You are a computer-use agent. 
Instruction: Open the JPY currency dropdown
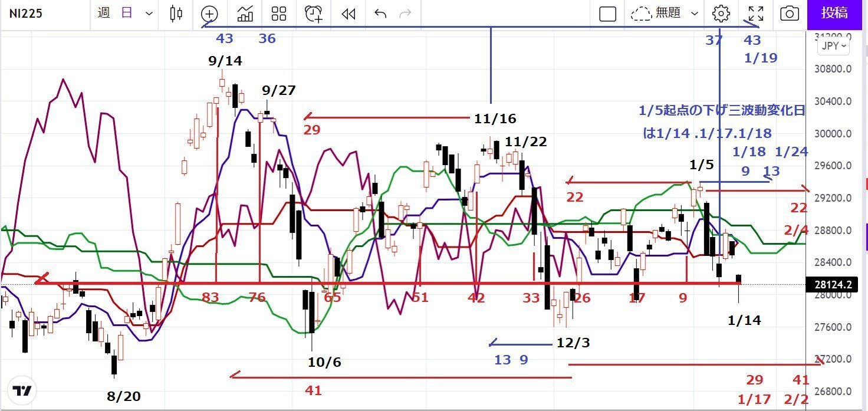[x=833, y=45]
